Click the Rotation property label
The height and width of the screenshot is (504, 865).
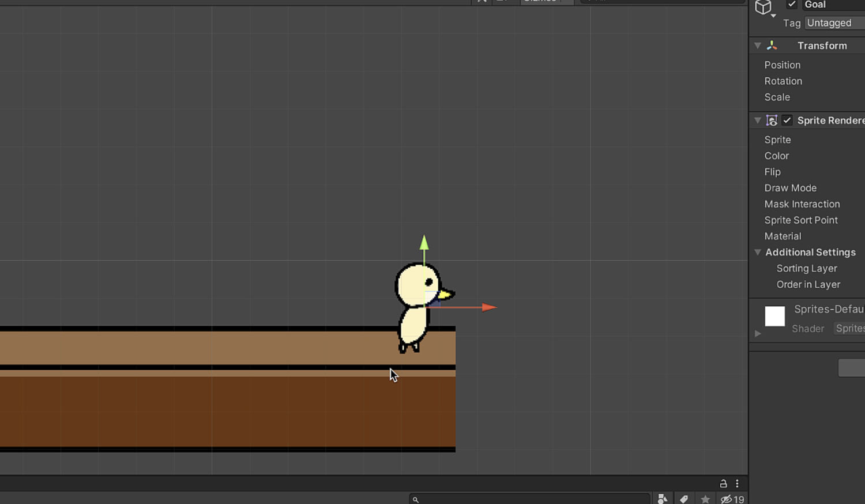[783, 81]
